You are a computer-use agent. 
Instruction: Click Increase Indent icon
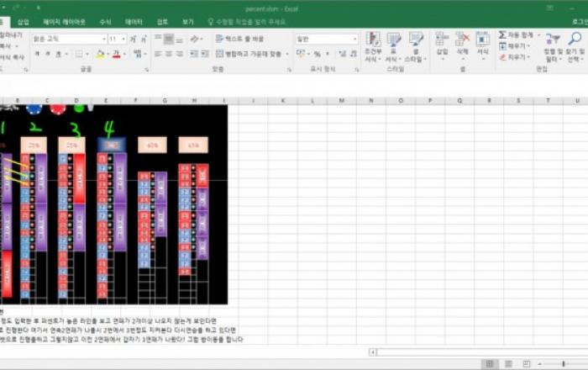(x=204, y=54)
